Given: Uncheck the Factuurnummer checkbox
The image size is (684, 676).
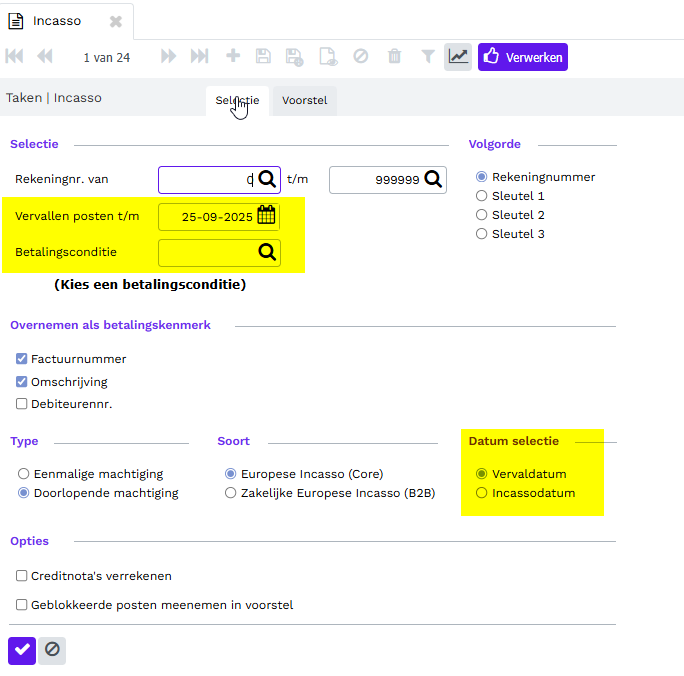Looking at the screenshot, I should [x=22, y=359].
